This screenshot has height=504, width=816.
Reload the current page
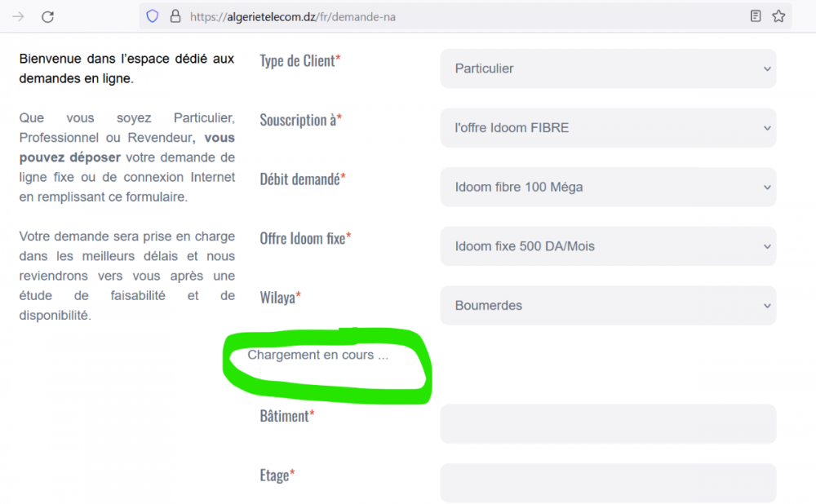48,16
